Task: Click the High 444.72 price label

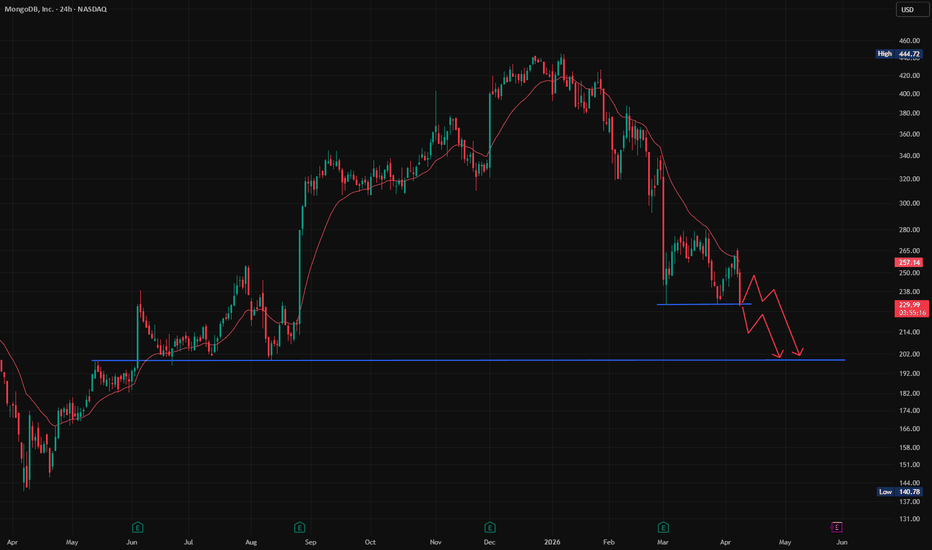Action: (900, 54)
